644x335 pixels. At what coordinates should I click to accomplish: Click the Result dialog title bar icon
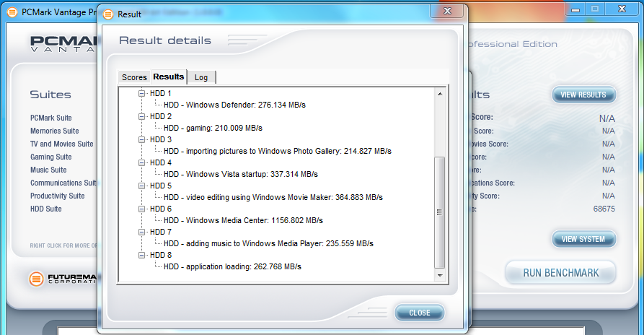tap(108, 14)
